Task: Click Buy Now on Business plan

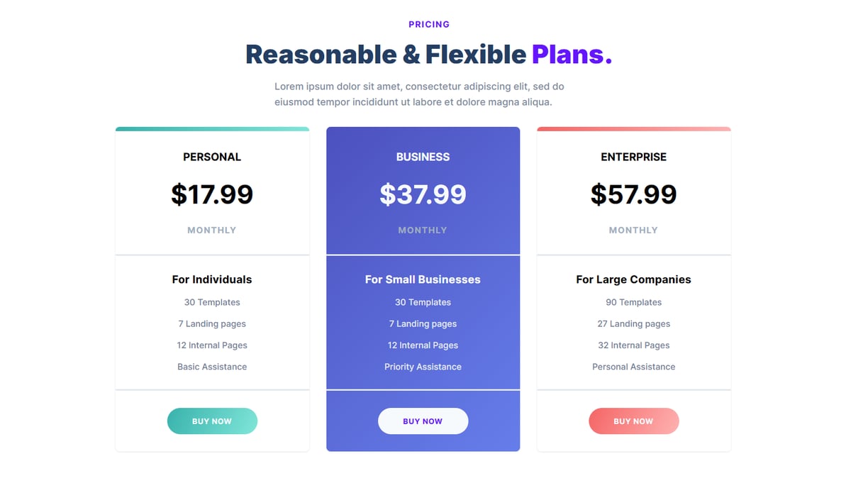Action: coord(423,421)
